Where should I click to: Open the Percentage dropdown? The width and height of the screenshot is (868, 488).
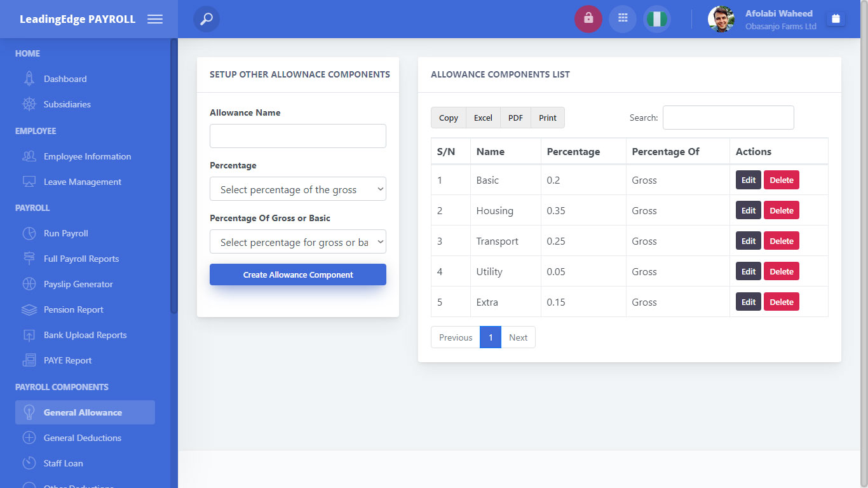[x=297, y=189]
